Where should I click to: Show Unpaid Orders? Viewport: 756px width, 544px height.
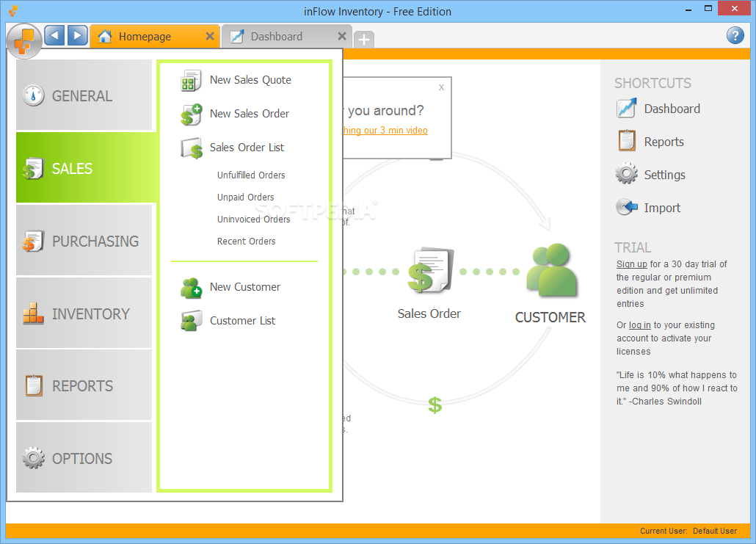(x=245, y=197)
